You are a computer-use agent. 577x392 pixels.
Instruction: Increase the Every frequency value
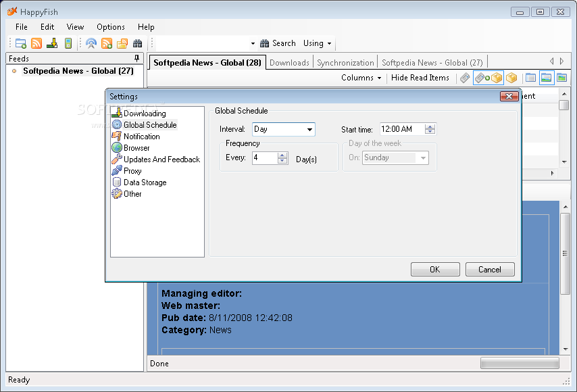[282, 155]
